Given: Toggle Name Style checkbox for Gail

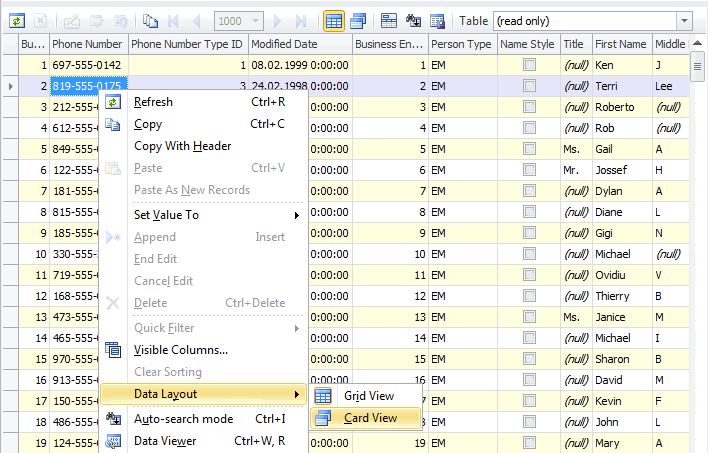Looking at the screenshot, I should (x=529, y=149).
